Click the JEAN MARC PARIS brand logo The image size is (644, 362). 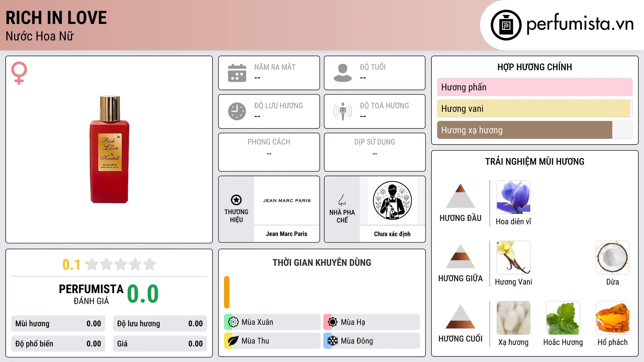coord(287,200)
